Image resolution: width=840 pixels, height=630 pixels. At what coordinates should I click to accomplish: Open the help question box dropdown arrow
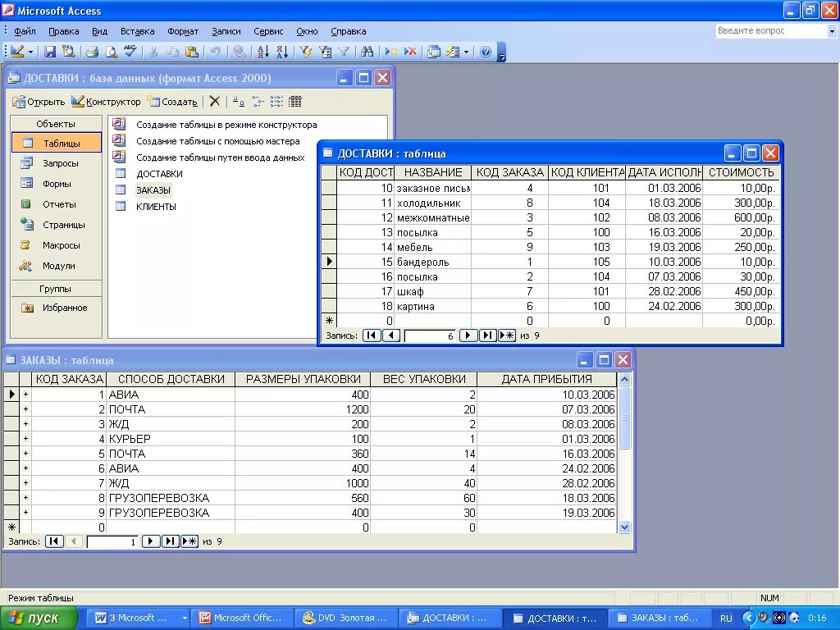click(832, 31)
